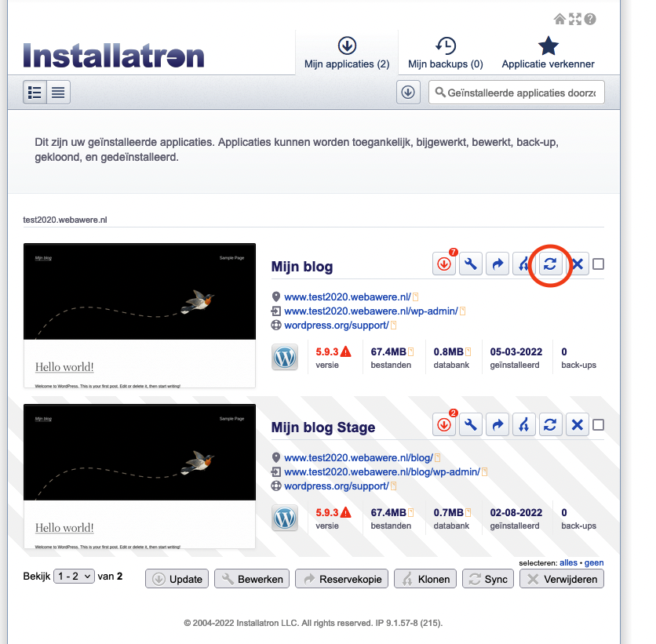The image size is (656, 644).
Task: Open wordpress.org/support/ link under Mijn blog Stage
Action: coord(337,486)
